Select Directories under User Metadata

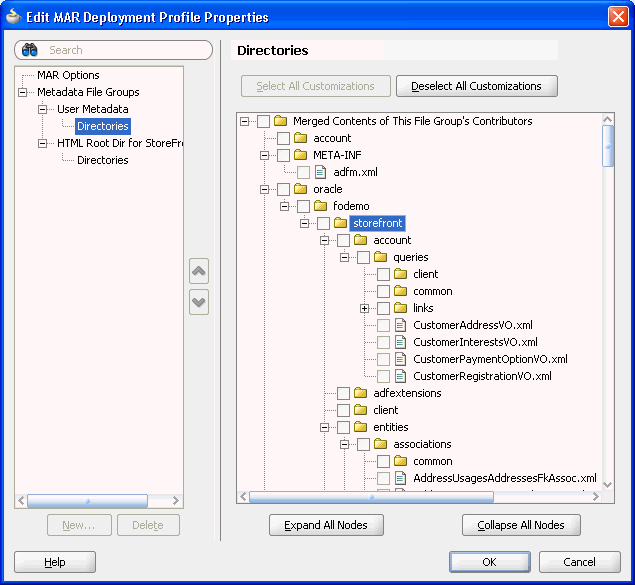103,126
